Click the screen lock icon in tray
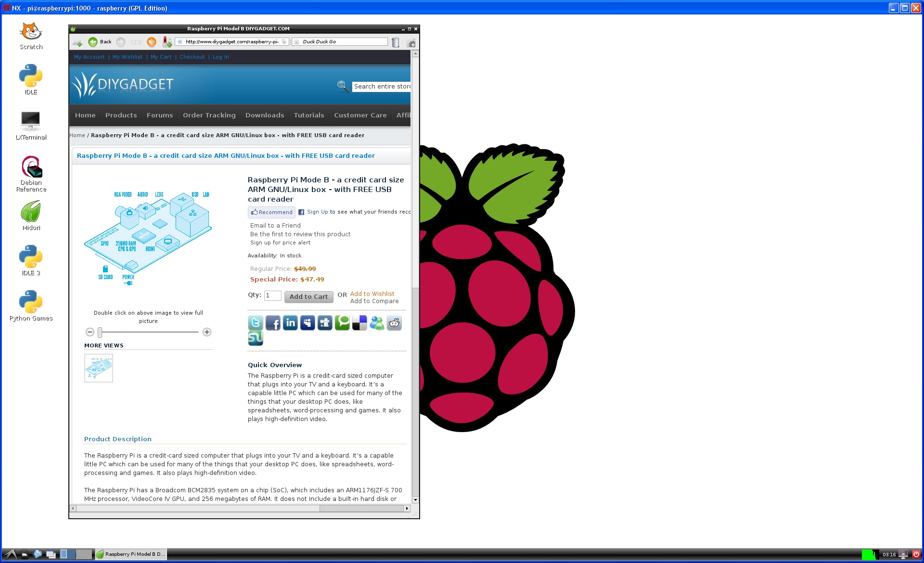The height and width of the screenshot is (563, 924). click(904, 554)
